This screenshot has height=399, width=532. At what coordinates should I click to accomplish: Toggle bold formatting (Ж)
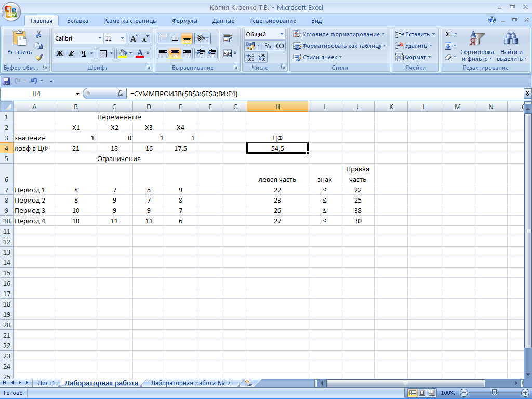(60, 54)
